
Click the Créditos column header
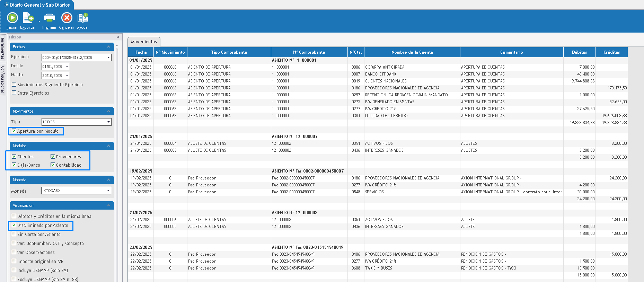[x=611, y=52]
